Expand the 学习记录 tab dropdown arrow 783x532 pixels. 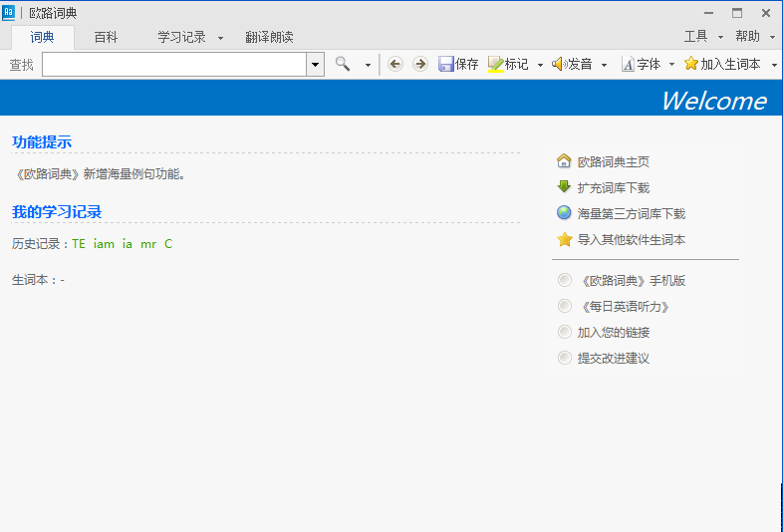click(x=221, y=38)
